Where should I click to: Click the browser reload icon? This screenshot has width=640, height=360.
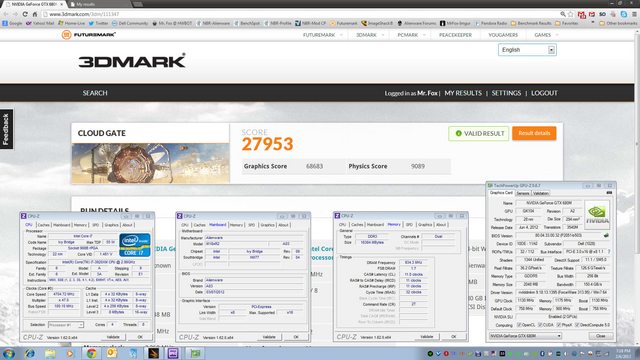click(x=25, y=14)
